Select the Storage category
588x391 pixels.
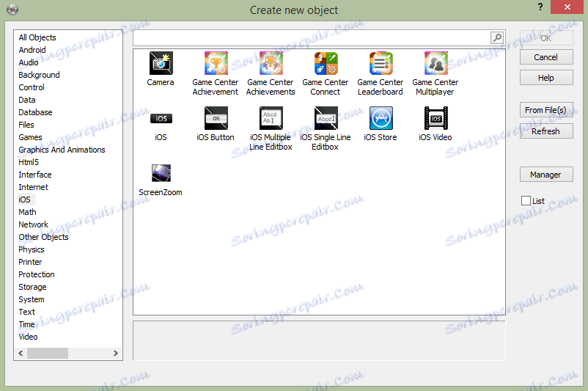[32, 287]
